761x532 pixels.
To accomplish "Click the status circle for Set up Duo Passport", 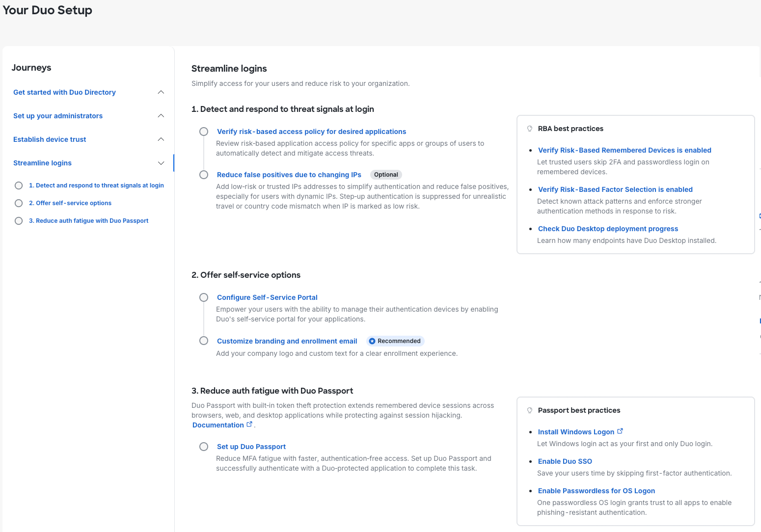I will pyautogui.click(x=204, y=447).
